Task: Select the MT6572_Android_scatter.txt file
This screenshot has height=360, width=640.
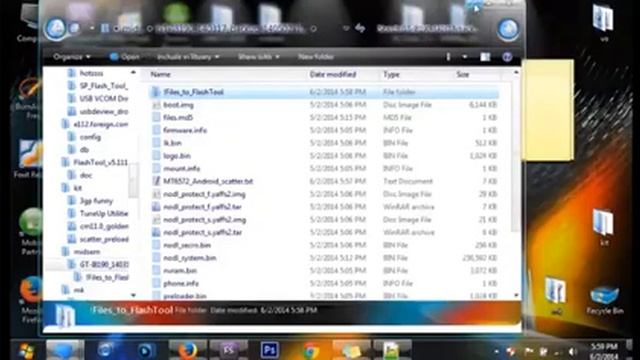Action: pyautogui.click(x=208, y=181)
